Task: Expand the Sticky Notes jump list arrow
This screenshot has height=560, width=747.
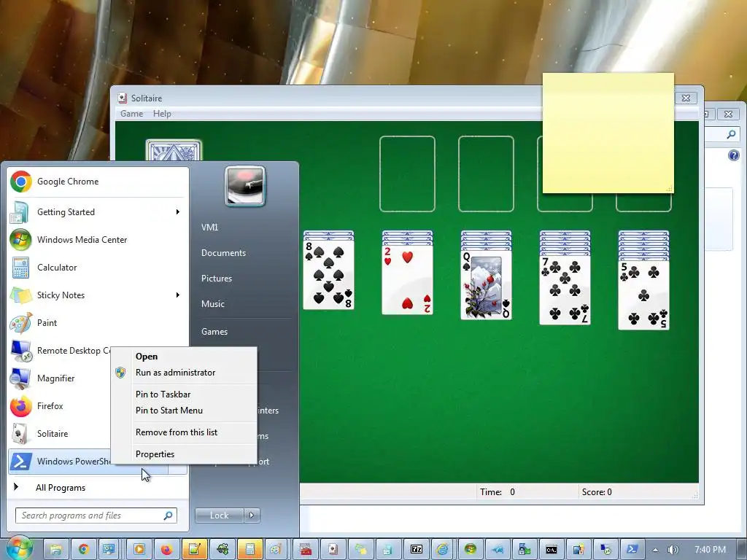Action: click(x=178, y=295)
